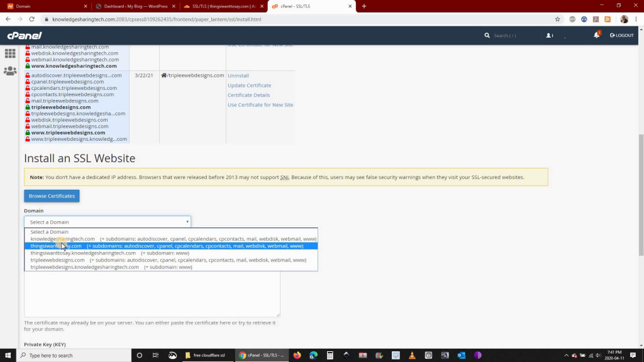Click webdisk.knowledgesharingtech.com in the list

tap(75, 53)
